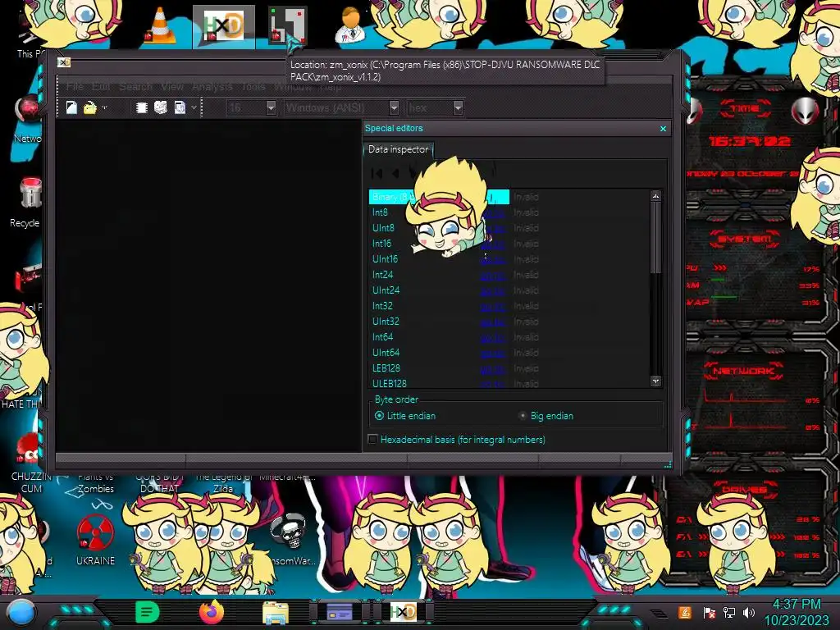
Task: Select the UInt8 row
Action: 509,228
